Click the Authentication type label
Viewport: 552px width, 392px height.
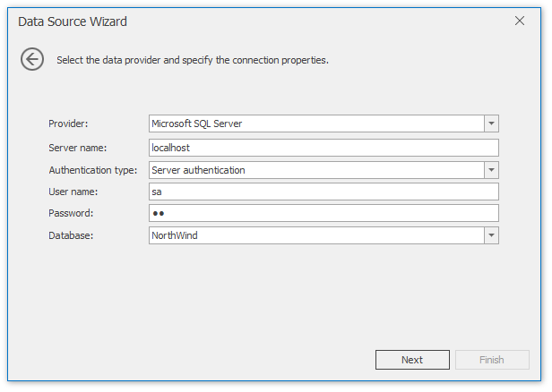tap(93, 170)
